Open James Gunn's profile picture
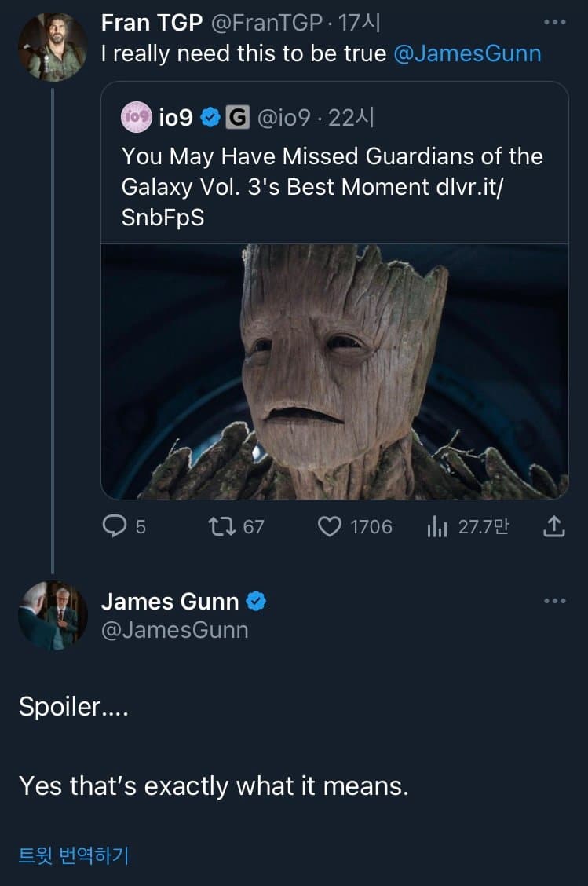588x886 pixels. [52, 616]
